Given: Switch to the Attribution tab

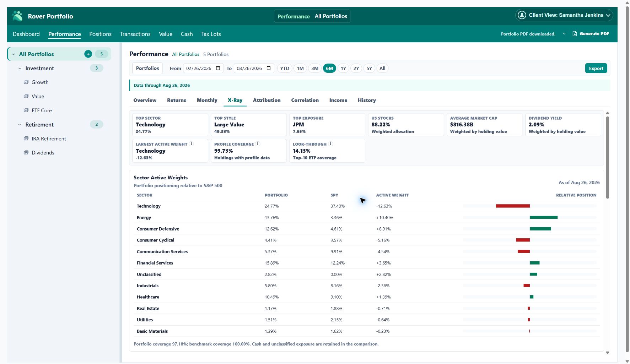Looking at the screenshot, I should click(x=266, y=100).
